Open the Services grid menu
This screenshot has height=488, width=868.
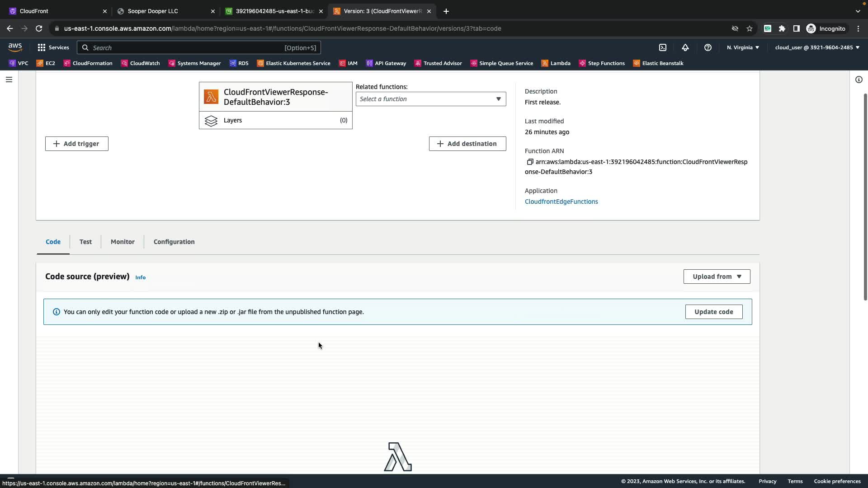(x=53, y=47)
